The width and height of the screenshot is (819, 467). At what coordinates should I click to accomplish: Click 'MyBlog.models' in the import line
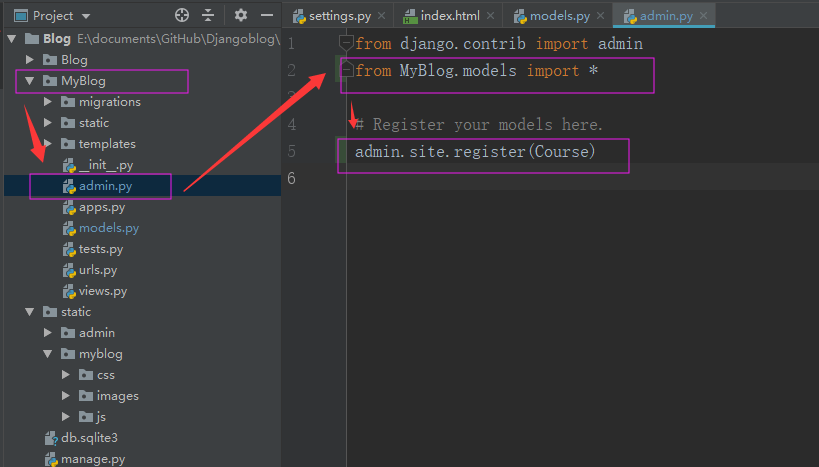(x=458, y=71)
